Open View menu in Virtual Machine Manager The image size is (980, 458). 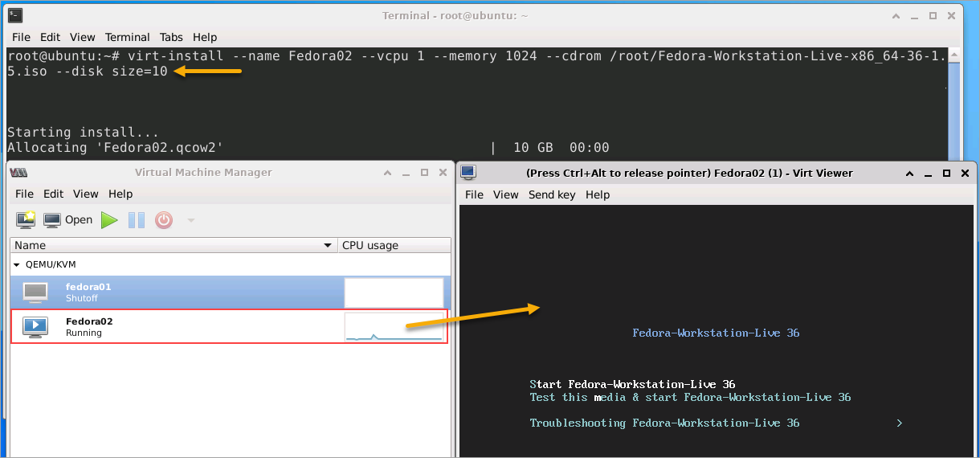click(x=86, y=194)
